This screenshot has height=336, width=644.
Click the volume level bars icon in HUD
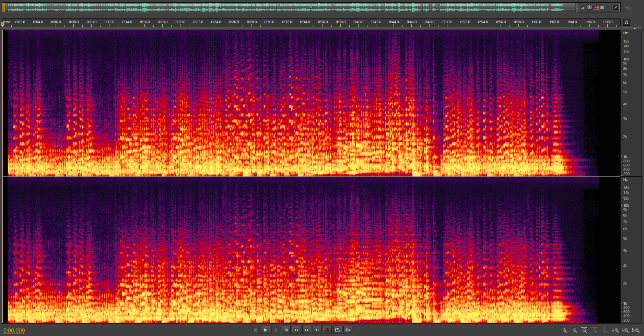point(583,8)
